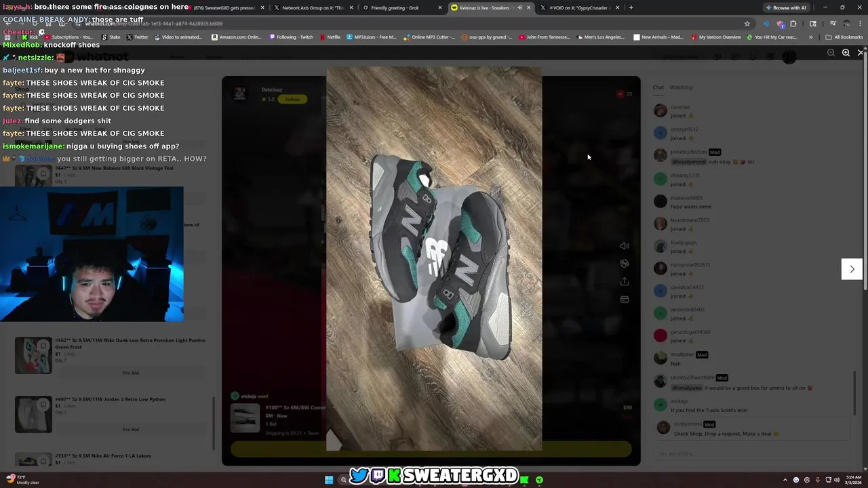This screenshot has width=868, height=488.
Task: Click the share stream icon
Action: (x=625, y=281)
